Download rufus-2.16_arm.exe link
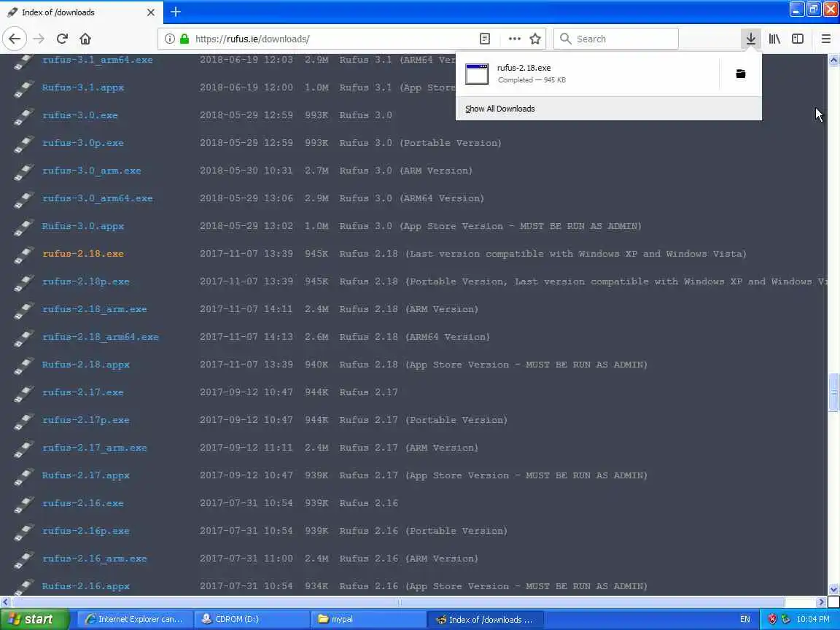This screenshot has height=630, width=840. click(95, 559)
